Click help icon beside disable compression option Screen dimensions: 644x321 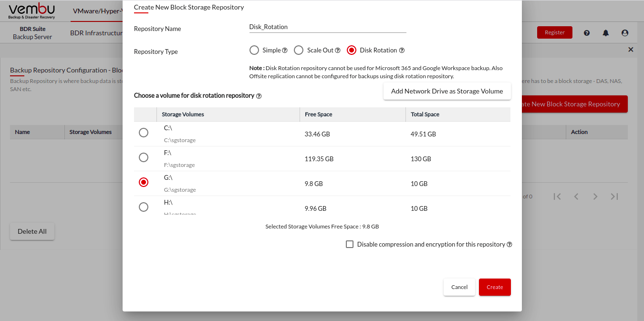509,245
